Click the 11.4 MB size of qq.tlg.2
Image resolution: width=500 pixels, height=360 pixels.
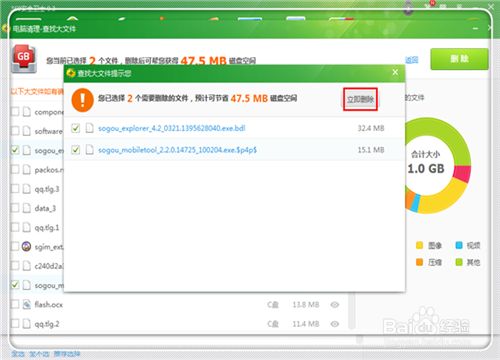tap(306, 324)
